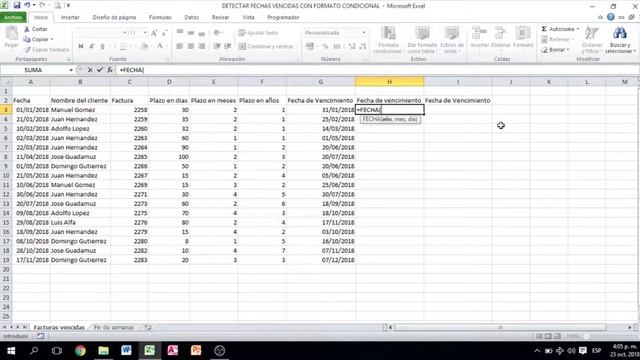Select column H header
Screen dimensions: 640x360
(389, 82)
